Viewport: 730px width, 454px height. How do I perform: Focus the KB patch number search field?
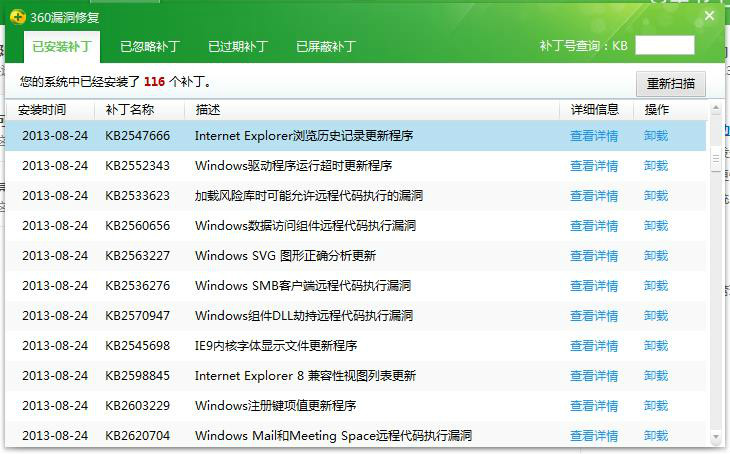(665, 45)
